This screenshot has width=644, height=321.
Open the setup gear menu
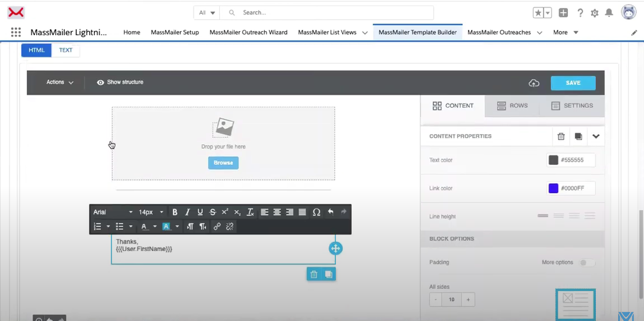595,13
